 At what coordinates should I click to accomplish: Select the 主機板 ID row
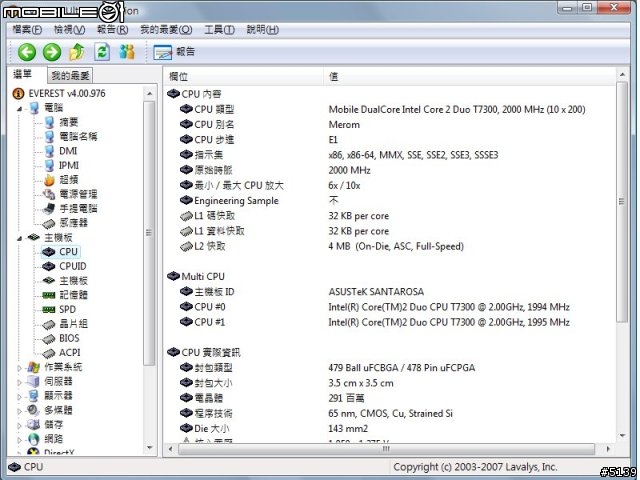[x=391, y=292]
